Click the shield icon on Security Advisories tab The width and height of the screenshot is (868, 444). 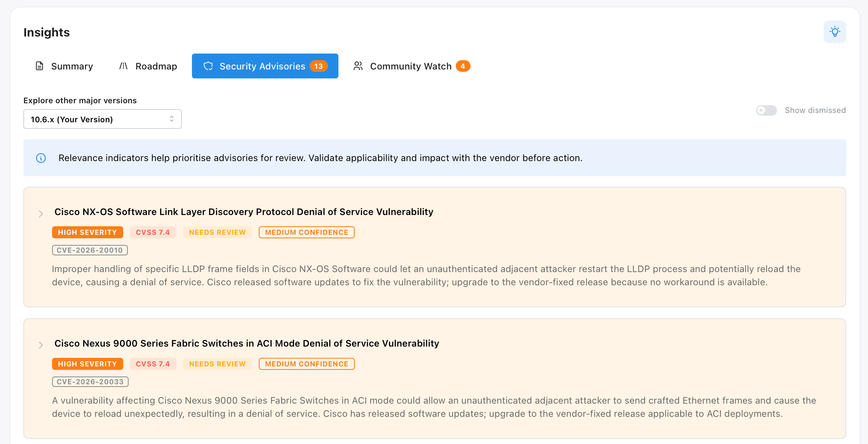208,66
